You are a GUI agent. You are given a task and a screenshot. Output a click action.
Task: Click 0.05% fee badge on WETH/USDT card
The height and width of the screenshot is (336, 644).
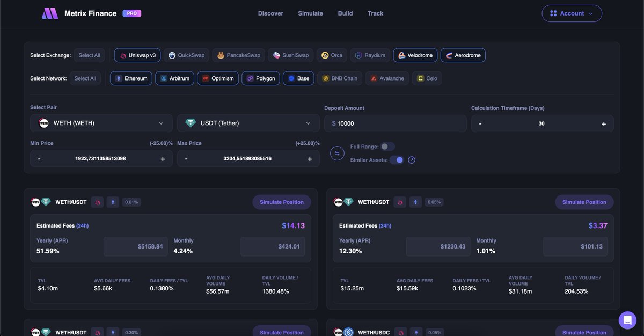click(434, 202)
